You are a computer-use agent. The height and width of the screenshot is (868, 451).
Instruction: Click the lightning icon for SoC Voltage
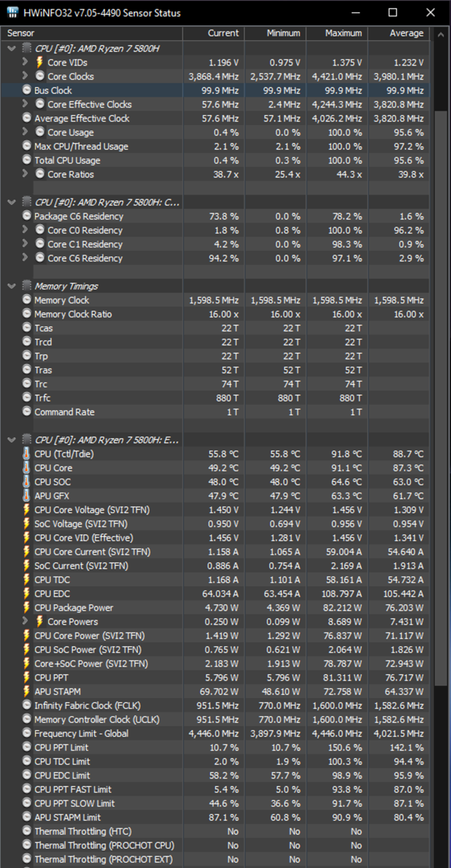(x=27, y=524)
